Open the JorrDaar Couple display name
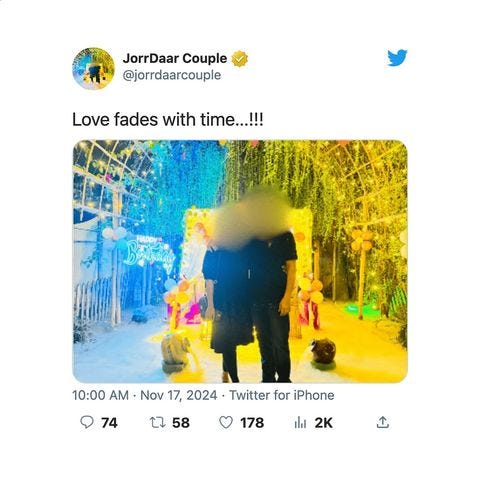The height and width of the screenshot is (480, 480). 175,58
